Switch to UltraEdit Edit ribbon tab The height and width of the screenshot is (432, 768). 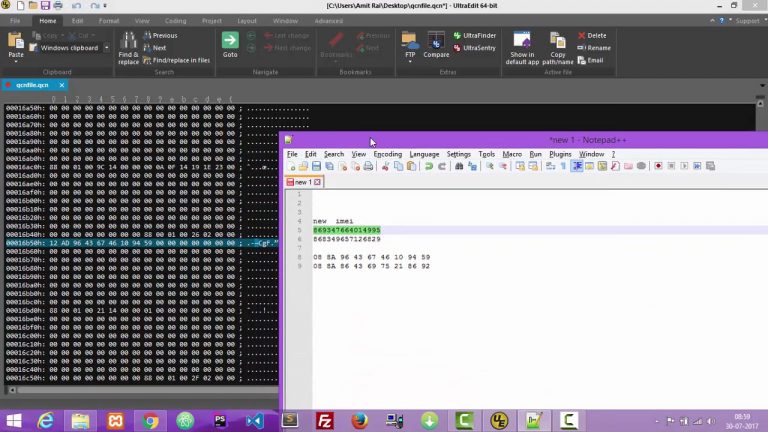click(x=77, y=21)
